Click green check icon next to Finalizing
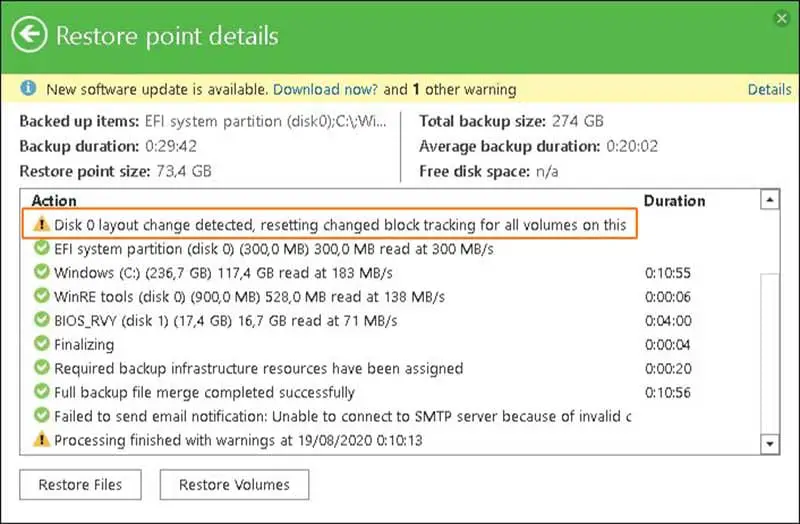800x524 pixels. click(x=41, y=343)
